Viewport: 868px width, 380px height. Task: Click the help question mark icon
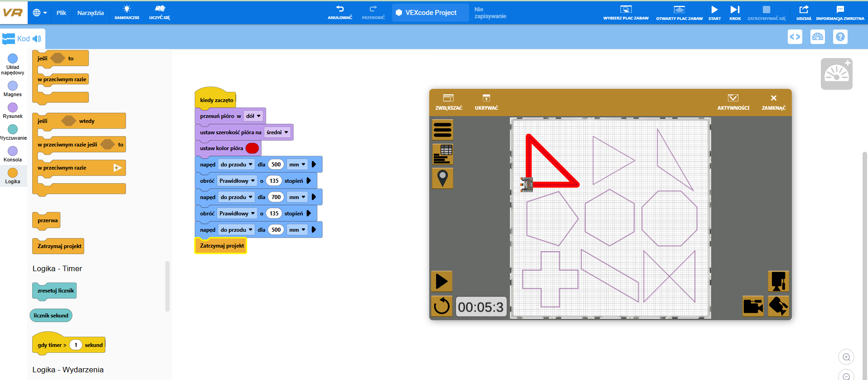(840, 37)
